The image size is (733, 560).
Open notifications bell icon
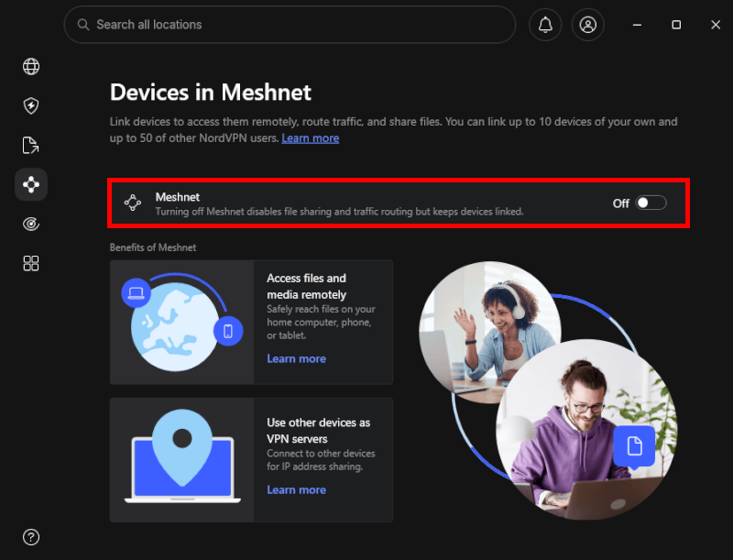tap(545, 25)
